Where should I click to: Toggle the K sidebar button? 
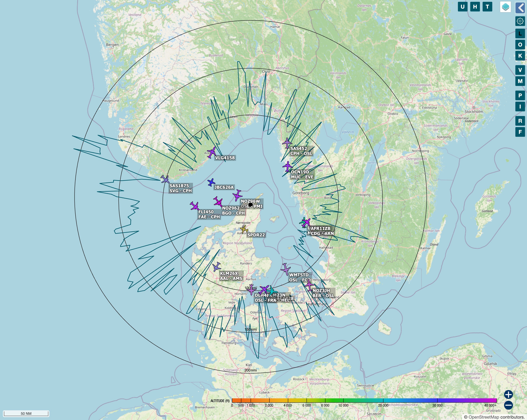point(520,55)
